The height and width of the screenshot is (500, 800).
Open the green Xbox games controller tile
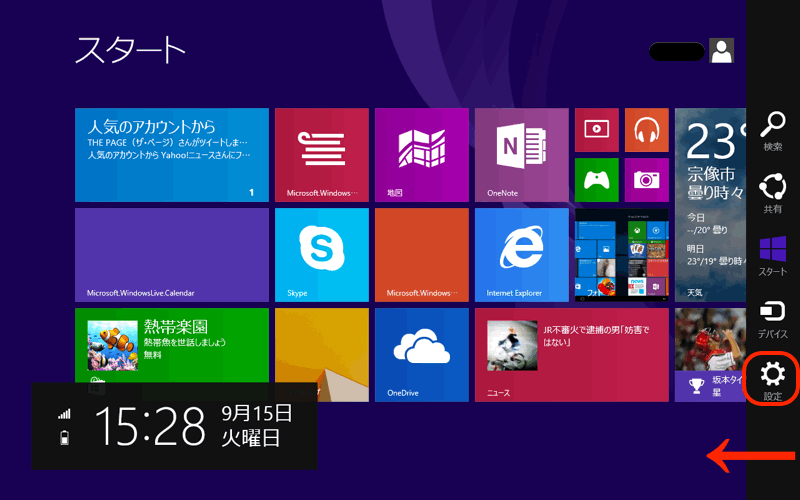click(x=596, y=179)
